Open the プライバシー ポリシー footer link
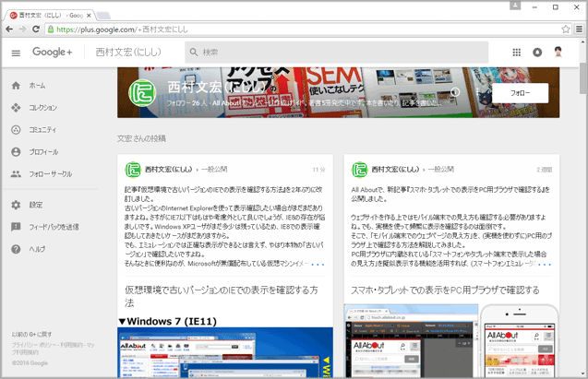This screenshot has width=588, height=379. point(35,345)
